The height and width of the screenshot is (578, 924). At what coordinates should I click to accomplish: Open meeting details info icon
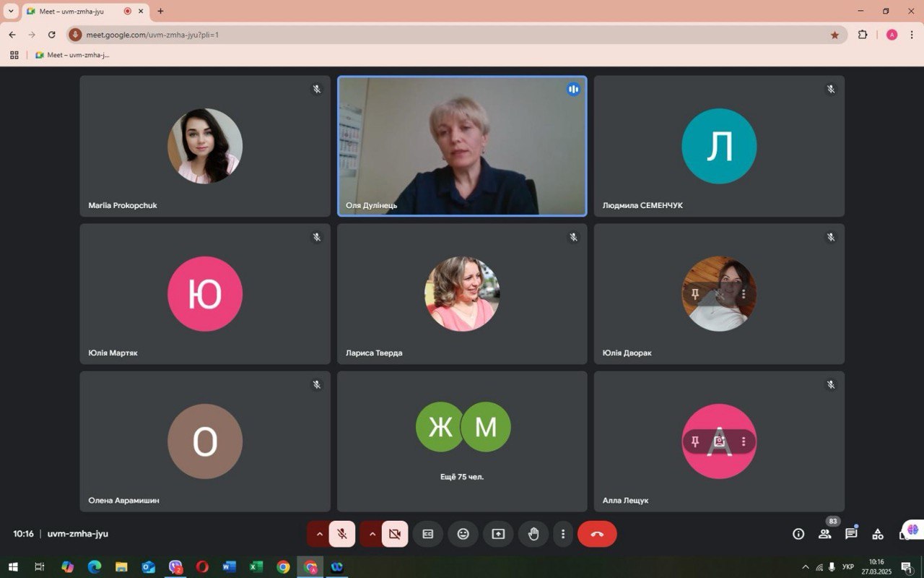pos(798,534)
